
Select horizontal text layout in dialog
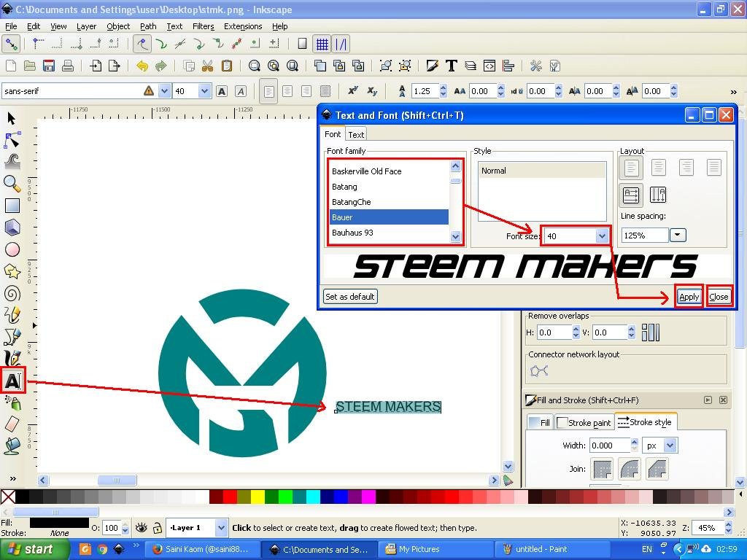[631, 195]
